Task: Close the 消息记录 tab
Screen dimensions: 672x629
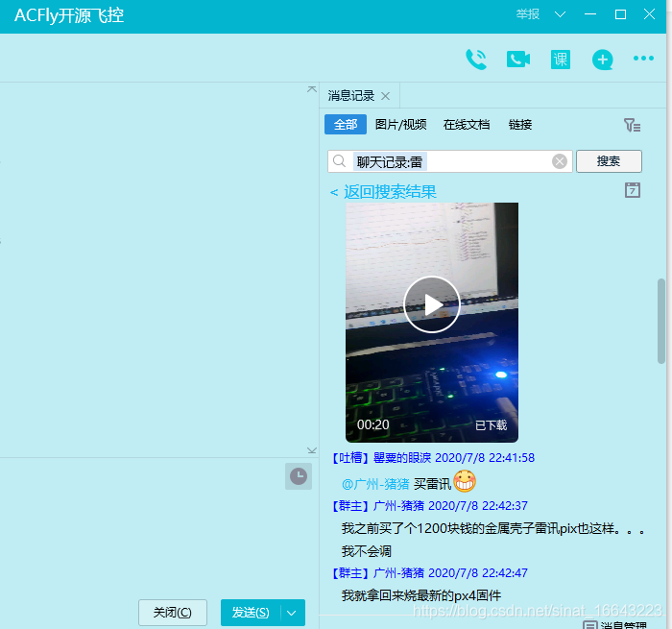Action: 385,96
